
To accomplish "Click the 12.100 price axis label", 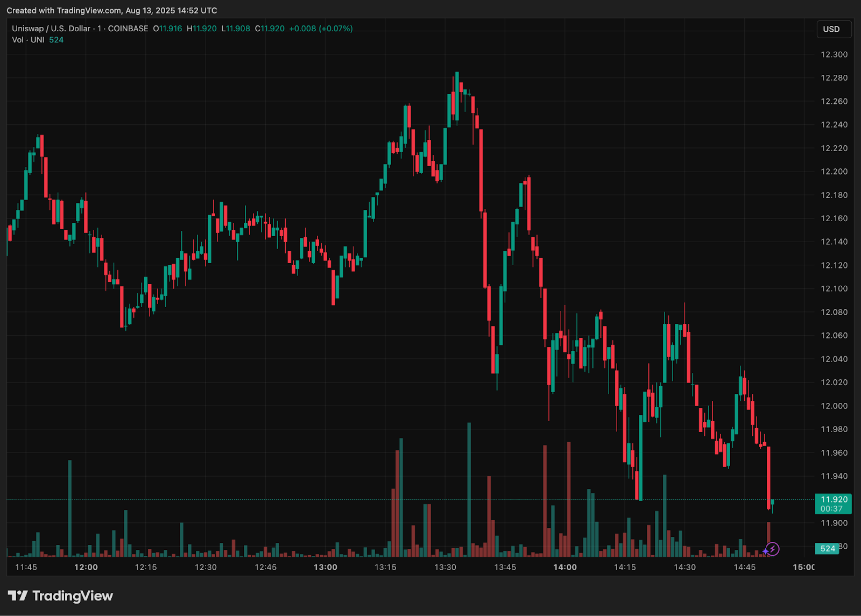I will [x=834, y=288].
